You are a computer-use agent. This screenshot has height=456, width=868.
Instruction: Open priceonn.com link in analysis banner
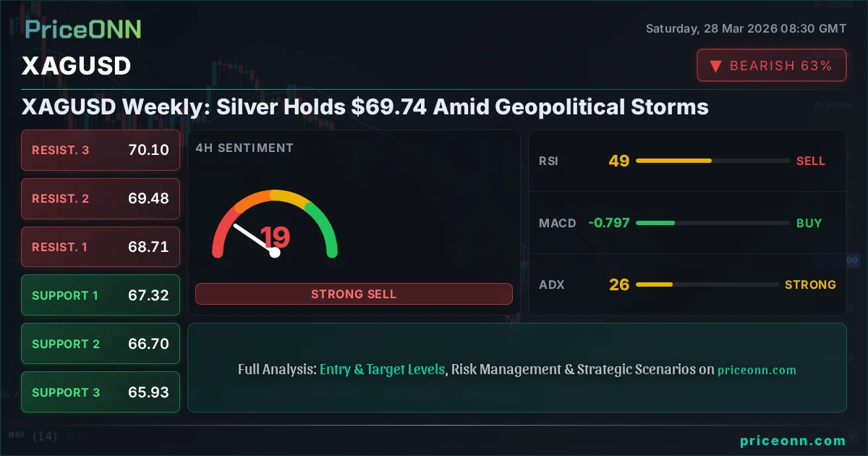pos(757,370)
